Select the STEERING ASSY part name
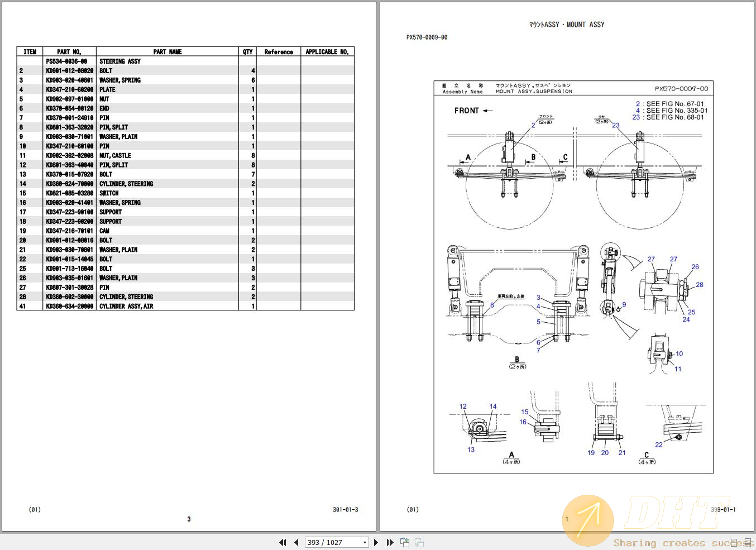This screenshot has height=550, width=756. click(120, 61)
